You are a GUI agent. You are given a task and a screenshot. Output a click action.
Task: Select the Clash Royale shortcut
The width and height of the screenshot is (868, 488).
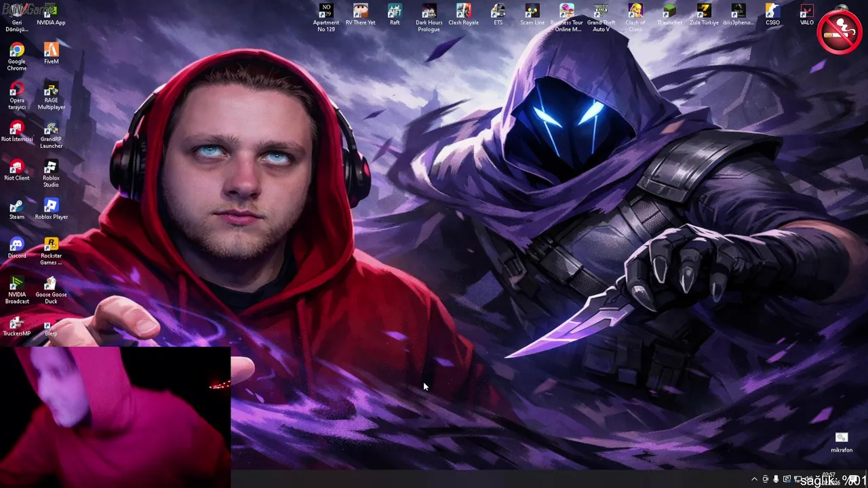(x=463, y=15)
